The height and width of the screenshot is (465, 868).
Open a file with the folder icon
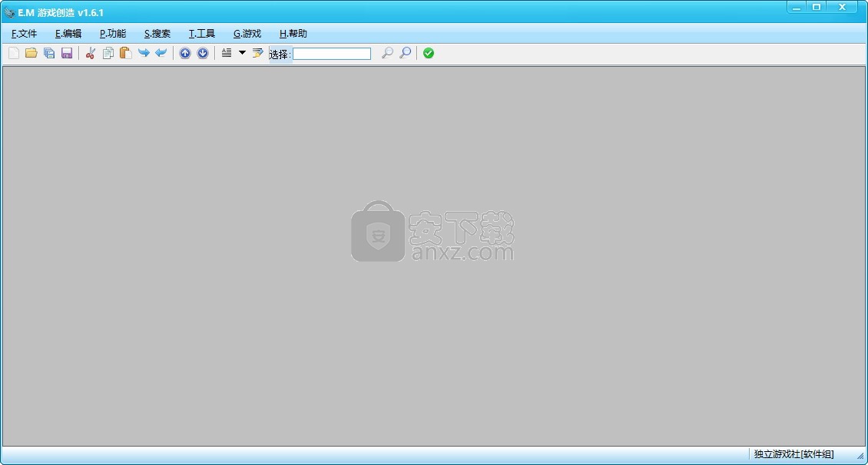(x=31, y=53)
